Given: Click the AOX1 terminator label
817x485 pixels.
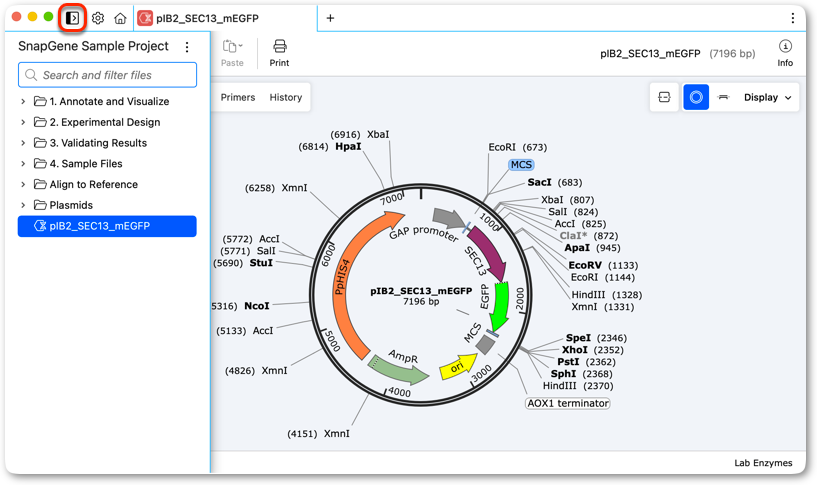Looking at the screenshot, I should [x=568, y=403].
